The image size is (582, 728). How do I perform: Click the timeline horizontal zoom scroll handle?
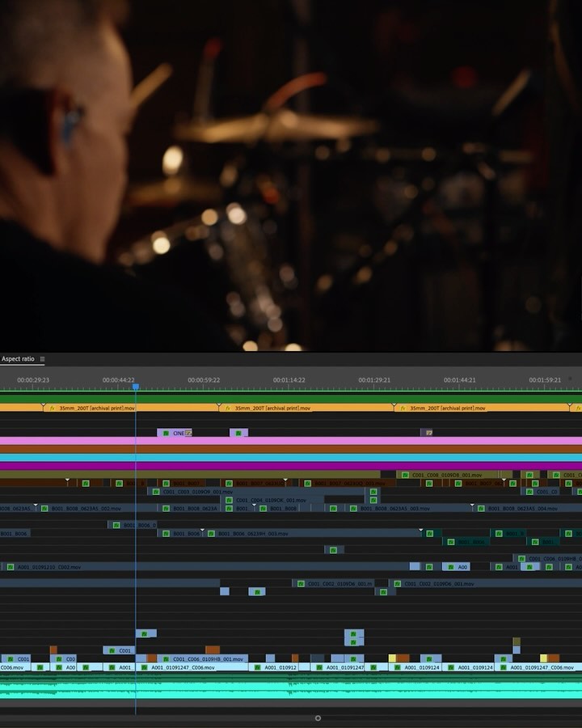coord(318,717)
